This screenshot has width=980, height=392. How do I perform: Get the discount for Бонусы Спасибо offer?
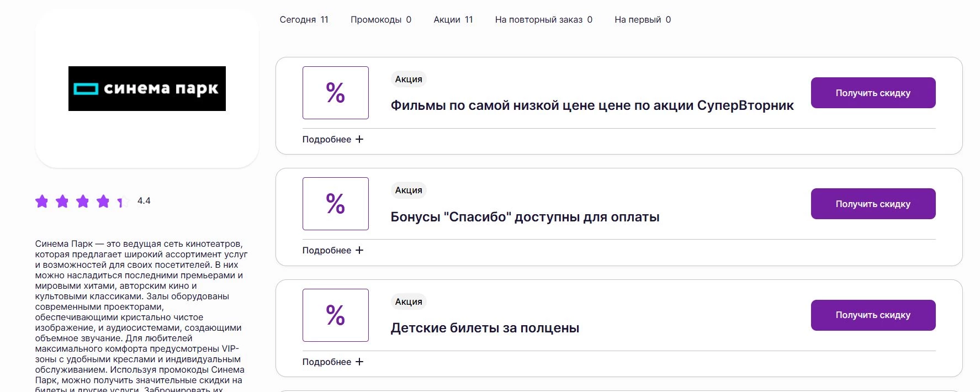coord(873,204)
